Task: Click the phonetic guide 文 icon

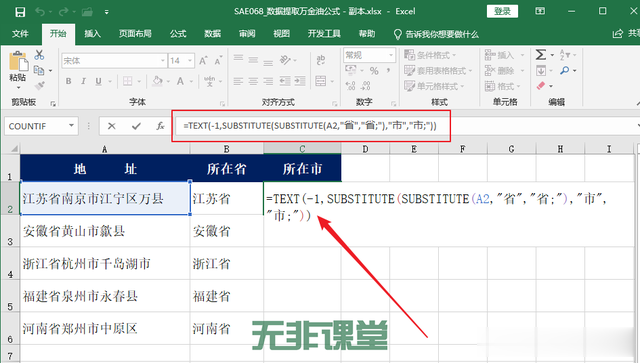Action: pos(209,81)
